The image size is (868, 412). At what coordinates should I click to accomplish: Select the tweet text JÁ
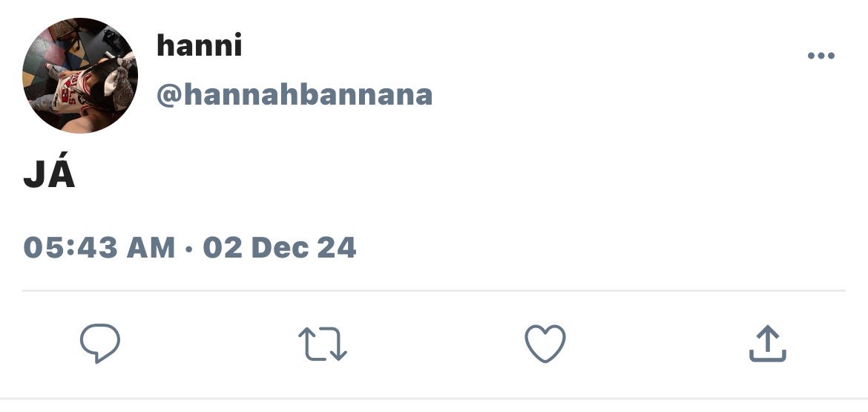tap(49, 170)
